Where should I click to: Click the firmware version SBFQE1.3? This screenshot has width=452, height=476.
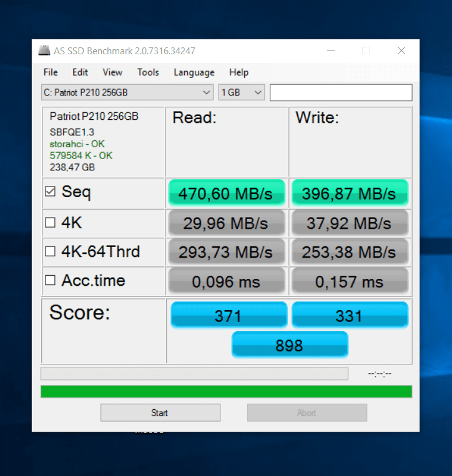coord(72,132)
